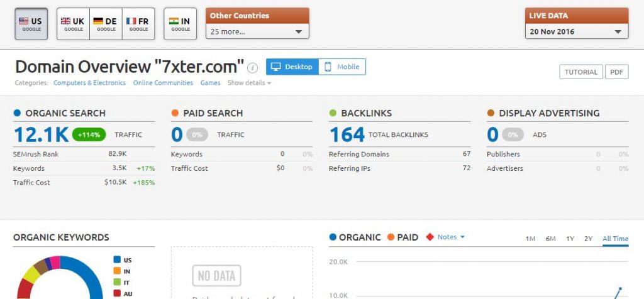Open Computers & Electronics category link

click(x=89, y=83)
